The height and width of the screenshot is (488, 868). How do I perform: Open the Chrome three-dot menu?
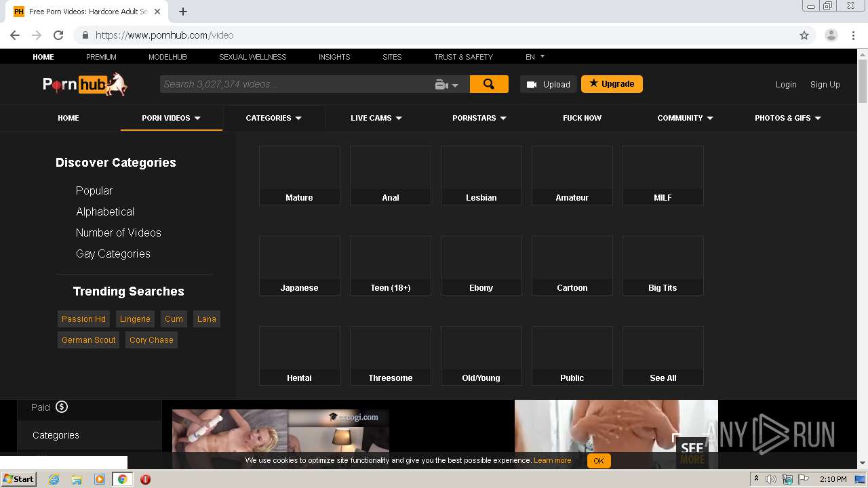pyautogui.click(x=852, y=35)
